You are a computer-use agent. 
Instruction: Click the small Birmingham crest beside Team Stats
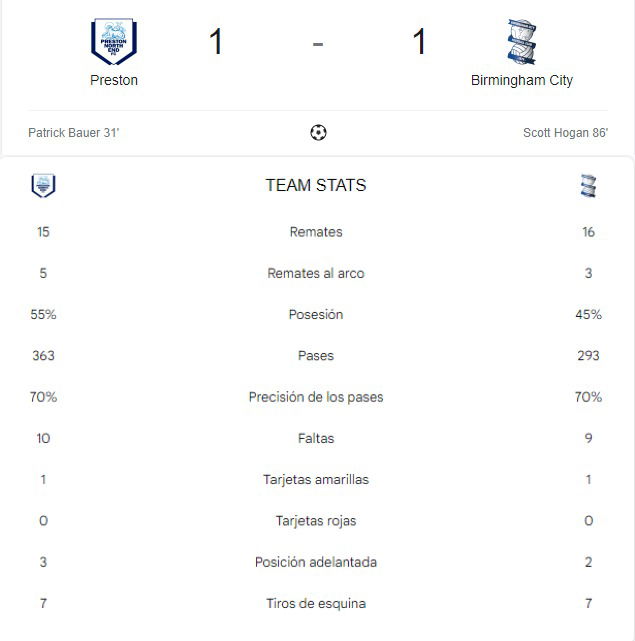[588, 186]
